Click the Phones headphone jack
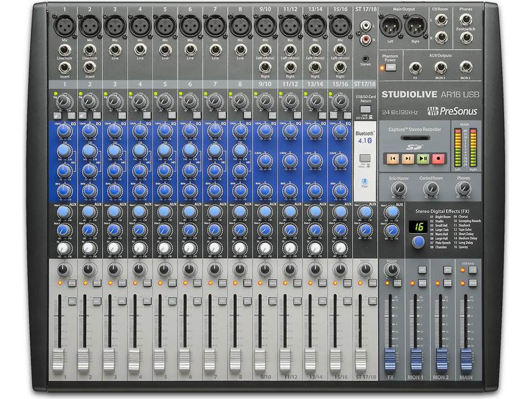The width and height of the screenshot is (532, 399). pos(466,20)
